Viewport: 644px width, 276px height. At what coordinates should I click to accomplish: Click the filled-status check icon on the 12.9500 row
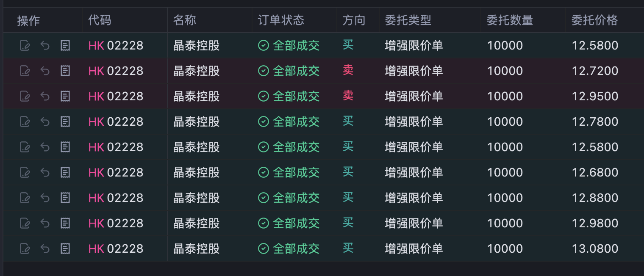pyautogui.click(x=264, y=96)
